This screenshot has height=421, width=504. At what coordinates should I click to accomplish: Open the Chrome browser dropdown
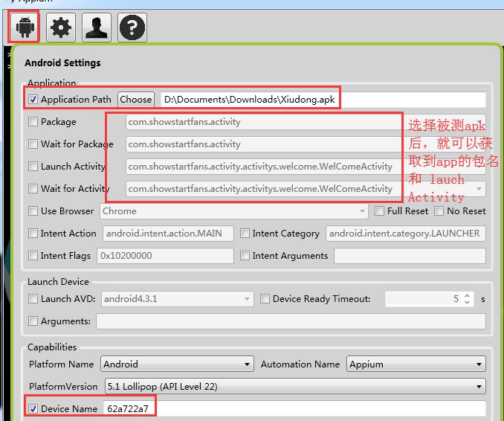tap(234, 211)
